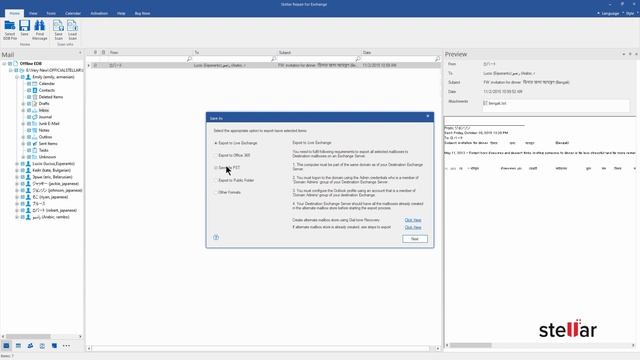
Task: Select Export to Office 365 option
Action: tap(232, 156)
